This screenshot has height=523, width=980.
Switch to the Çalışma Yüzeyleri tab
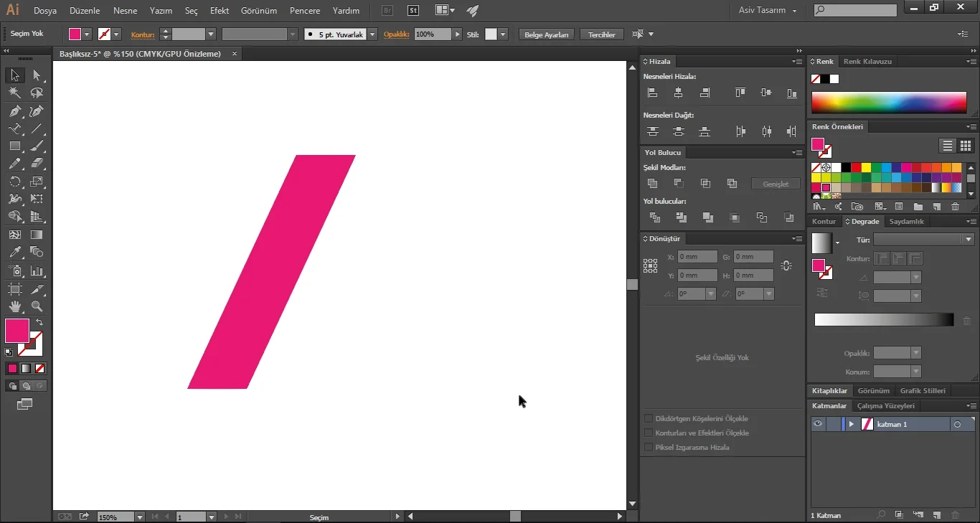coord(886,406)
